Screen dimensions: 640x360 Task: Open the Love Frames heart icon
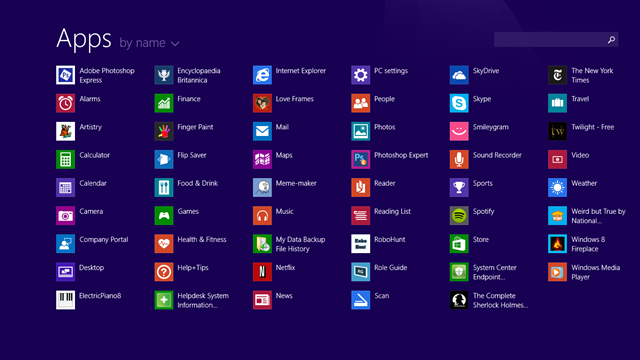coord(262,103)
